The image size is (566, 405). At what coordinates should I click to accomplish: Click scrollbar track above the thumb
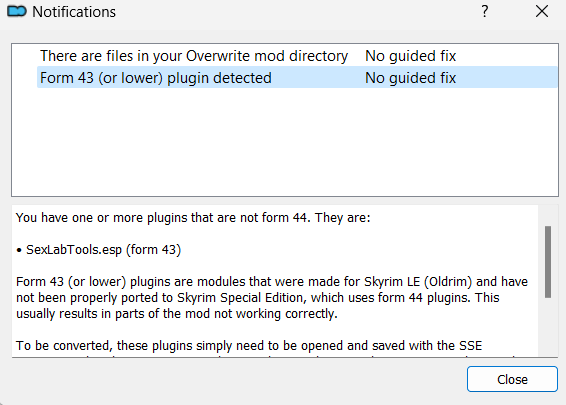click(x=548, y=216)
